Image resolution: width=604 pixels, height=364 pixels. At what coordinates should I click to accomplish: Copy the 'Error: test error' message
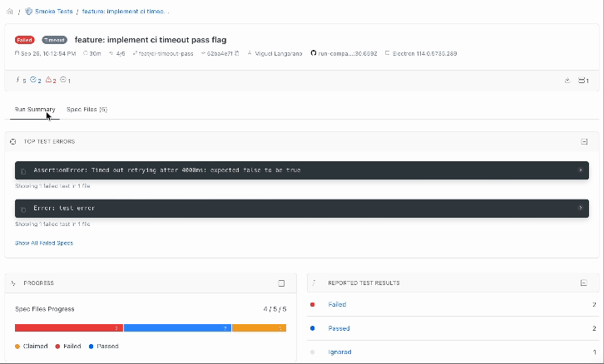pos(23,209)
